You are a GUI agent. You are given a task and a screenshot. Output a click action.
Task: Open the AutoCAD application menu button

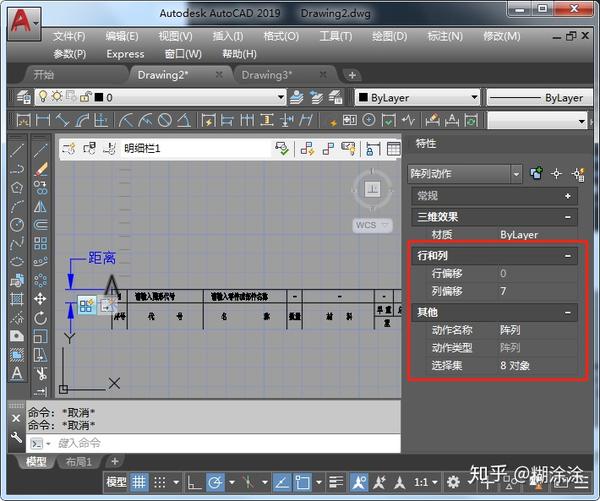point(24,22)
